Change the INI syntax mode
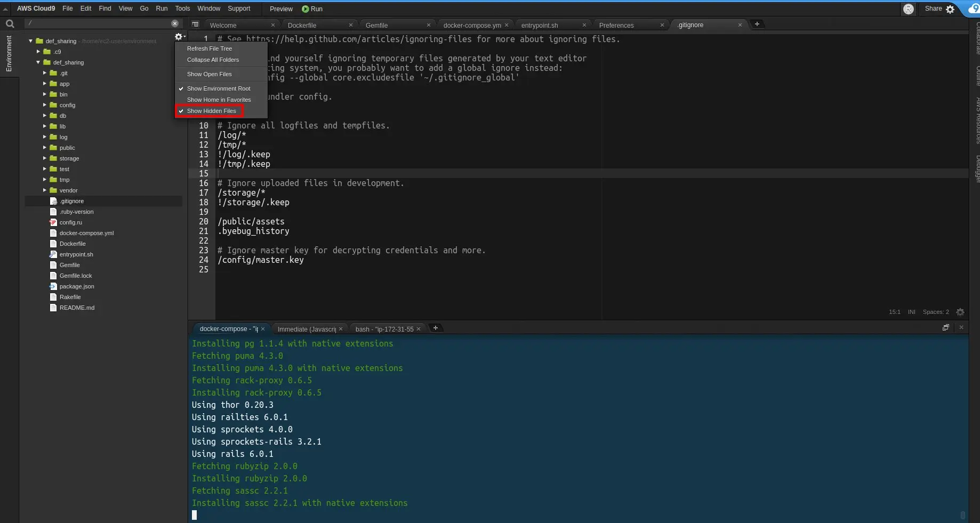Viewport: 980px width, 523px height. pyautogui.click(x=911, y=312)
